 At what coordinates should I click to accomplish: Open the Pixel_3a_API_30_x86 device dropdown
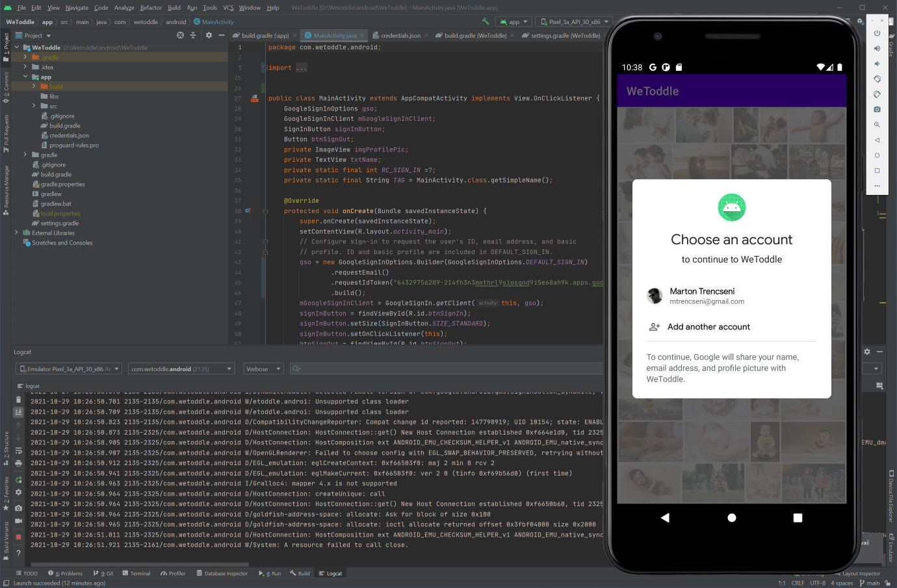click(x=574, y=21)
